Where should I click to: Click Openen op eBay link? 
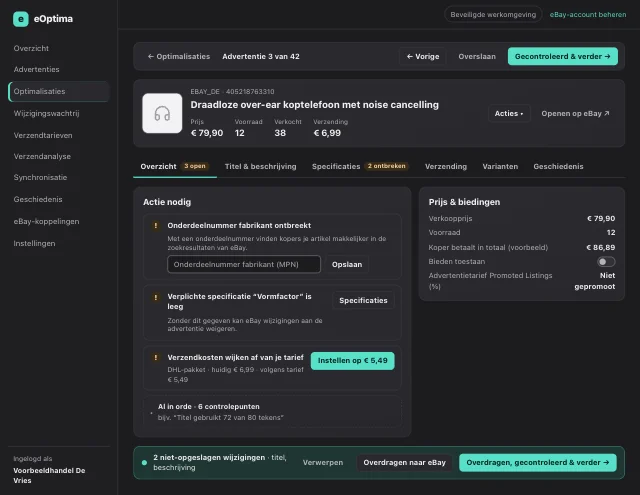tap(575, 113)
